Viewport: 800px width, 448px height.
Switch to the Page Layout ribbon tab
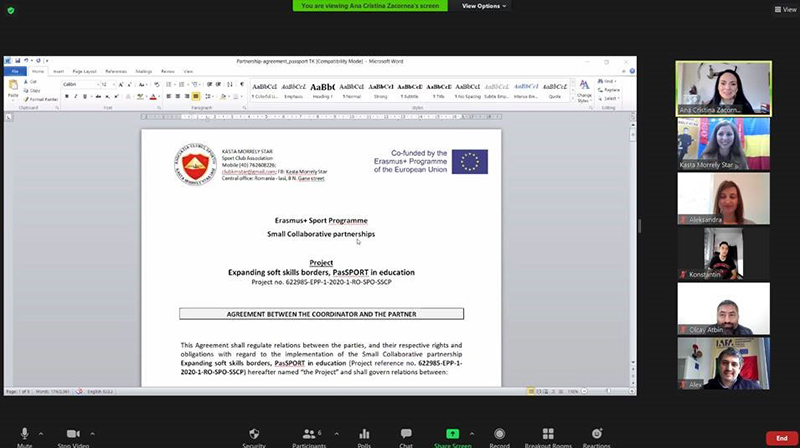pos(84,71)
